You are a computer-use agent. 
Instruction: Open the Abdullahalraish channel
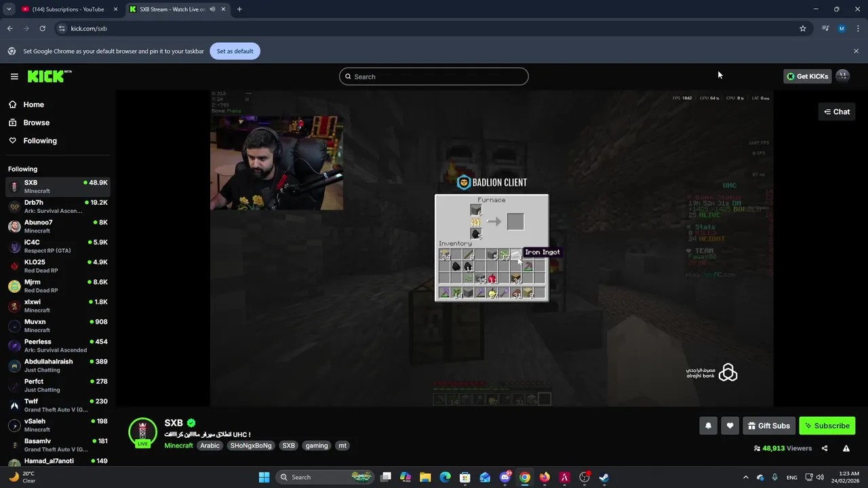(58, 365)
